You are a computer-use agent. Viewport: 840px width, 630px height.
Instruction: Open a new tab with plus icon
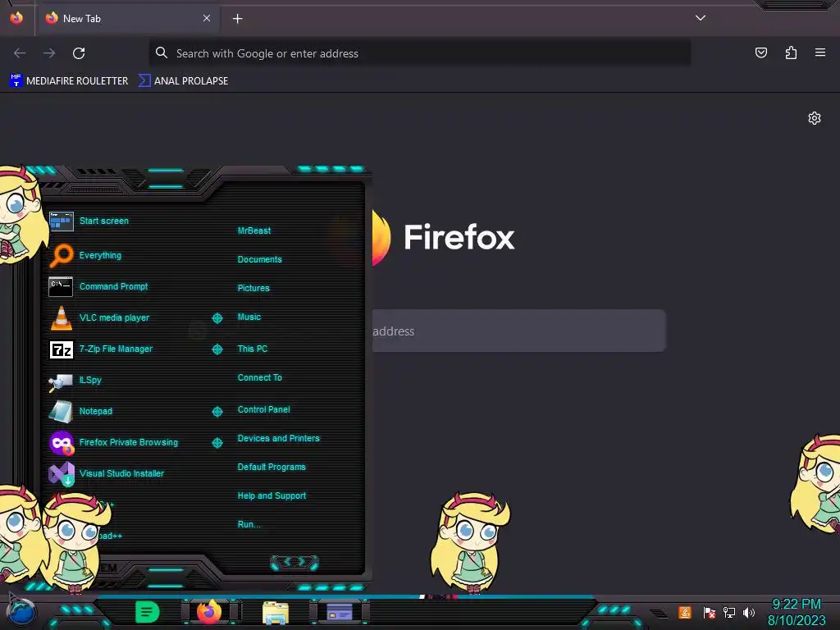pos(237,19)
